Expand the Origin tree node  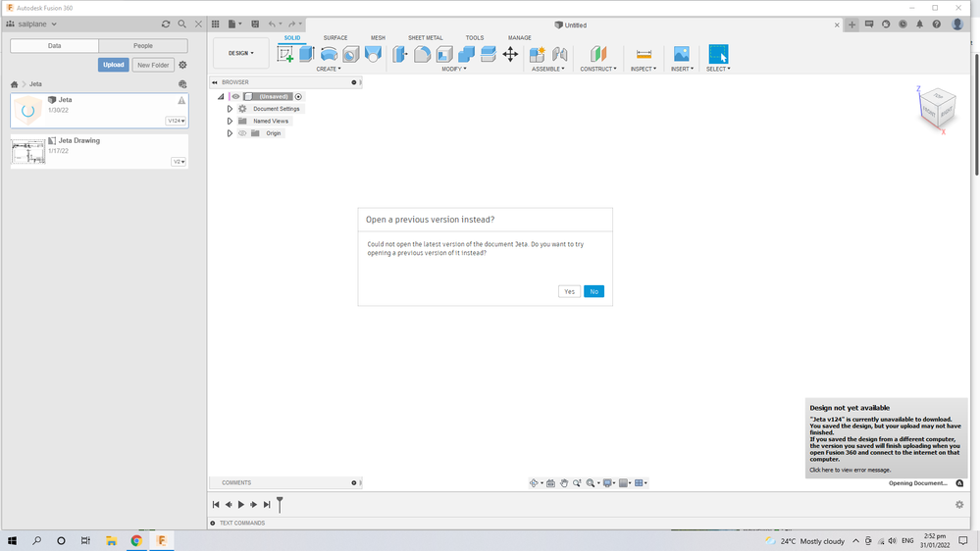[x=230, y=133]
